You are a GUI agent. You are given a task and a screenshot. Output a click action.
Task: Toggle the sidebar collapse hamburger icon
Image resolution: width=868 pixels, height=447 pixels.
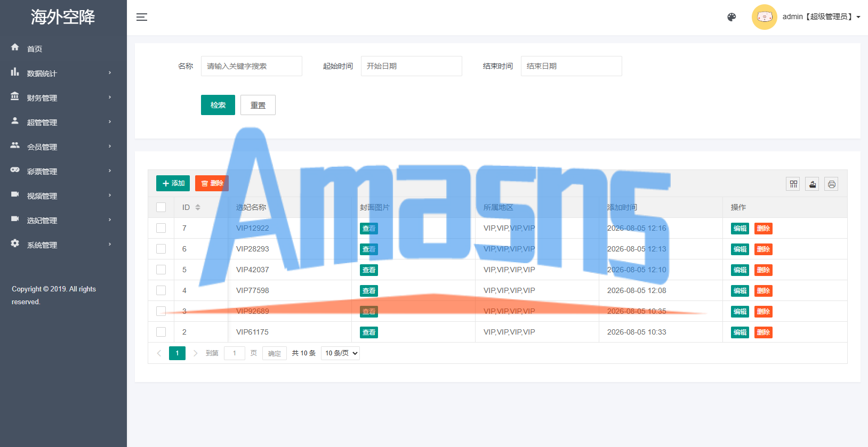pyautogui.click(x=142, y=17)
